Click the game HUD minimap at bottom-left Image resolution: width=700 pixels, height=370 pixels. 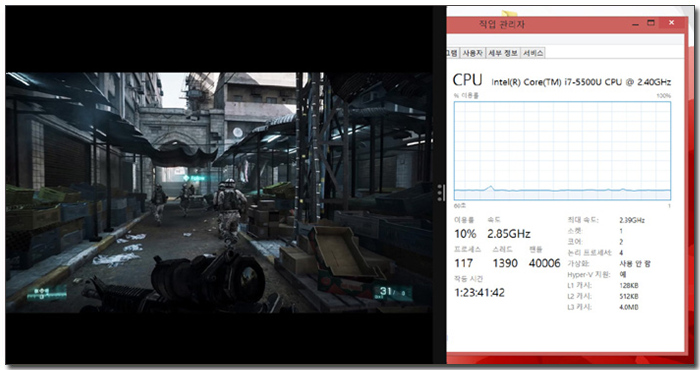(46, 294)
